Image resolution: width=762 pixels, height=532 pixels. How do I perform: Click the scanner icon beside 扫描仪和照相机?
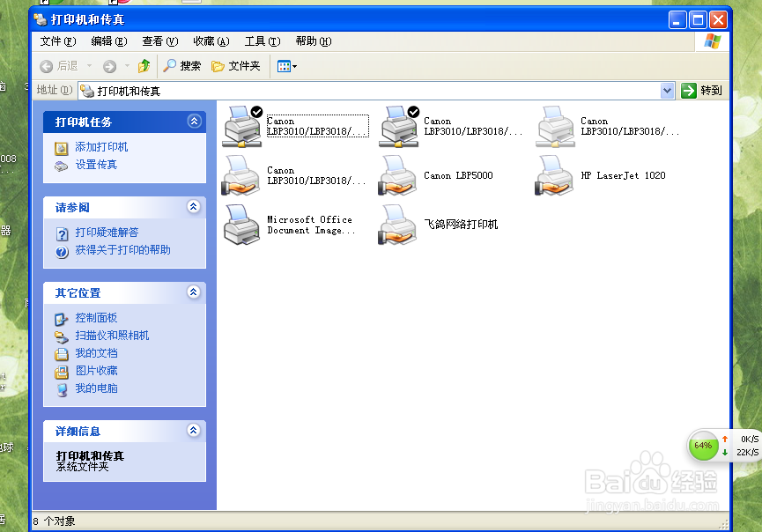[62, 336]
